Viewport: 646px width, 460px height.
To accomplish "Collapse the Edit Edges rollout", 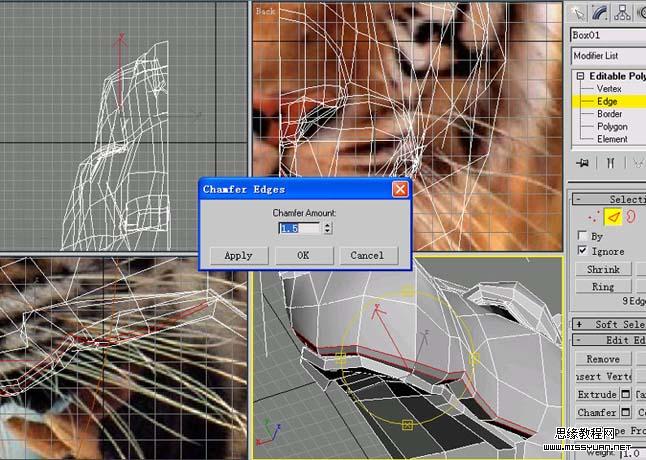I will point(609,340).
